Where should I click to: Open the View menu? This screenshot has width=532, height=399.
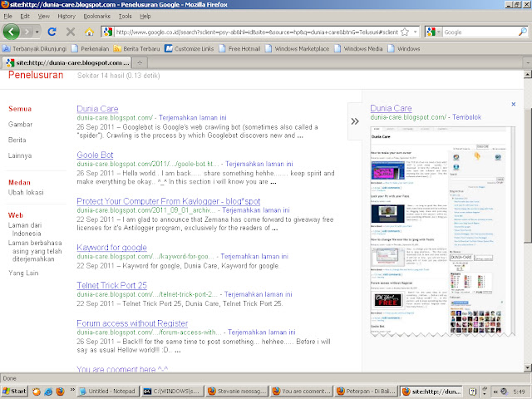(x=43, y=16)
